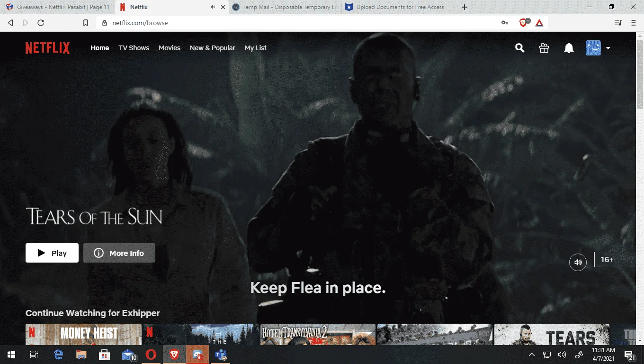Mute the Netflix tab audio icon
644x364 pixels.
coord(213,7)
